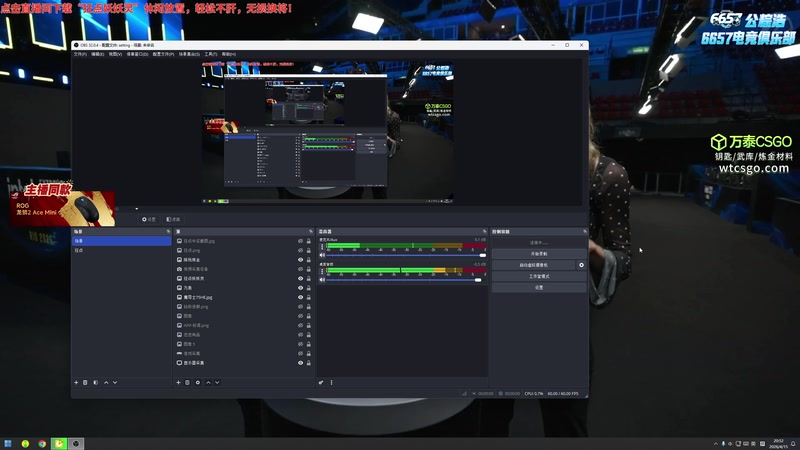Show the hidden APP-标语.png source via eye
The image size is (800, 450).
pos(301,325)
